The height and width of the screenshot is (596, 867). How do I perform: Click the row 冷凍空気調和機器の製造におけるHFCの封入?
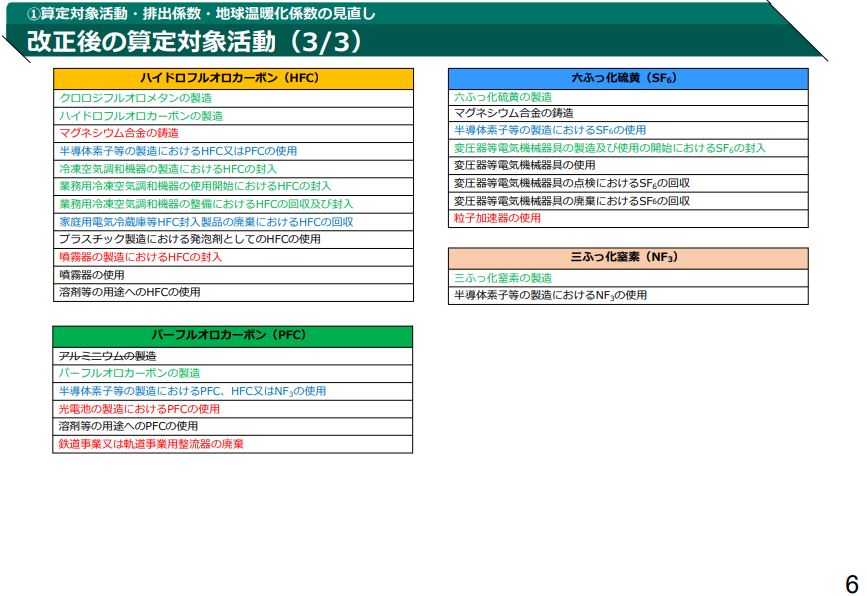coord(233,169)
